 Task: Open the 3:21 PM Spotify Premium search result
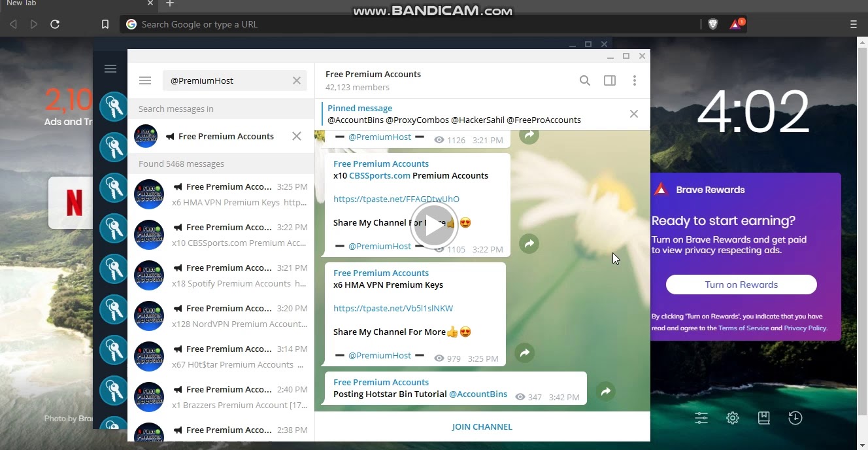click(x=221, y=275)
